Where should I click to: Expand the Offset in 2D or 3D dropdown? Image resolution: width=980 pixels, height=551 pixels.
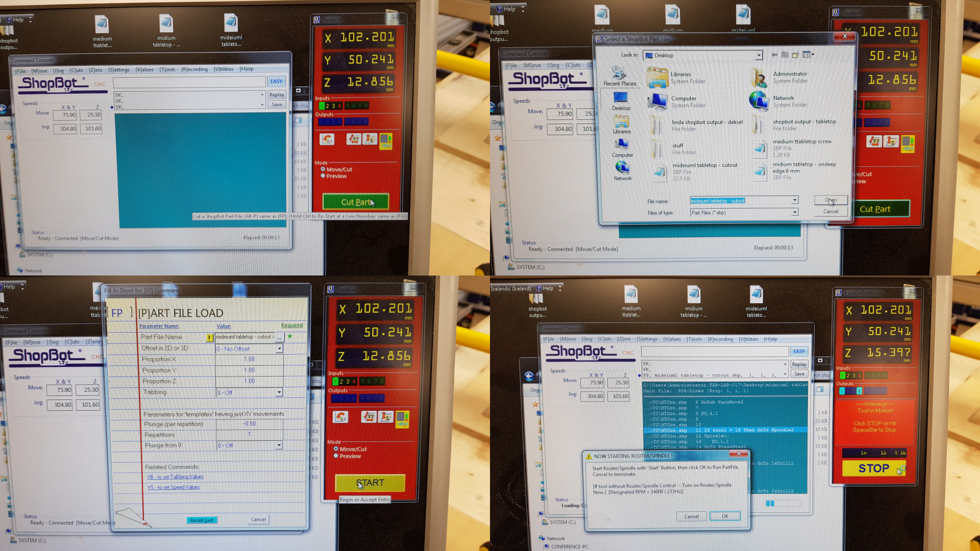pyautogui.click(x=279, y=348)
